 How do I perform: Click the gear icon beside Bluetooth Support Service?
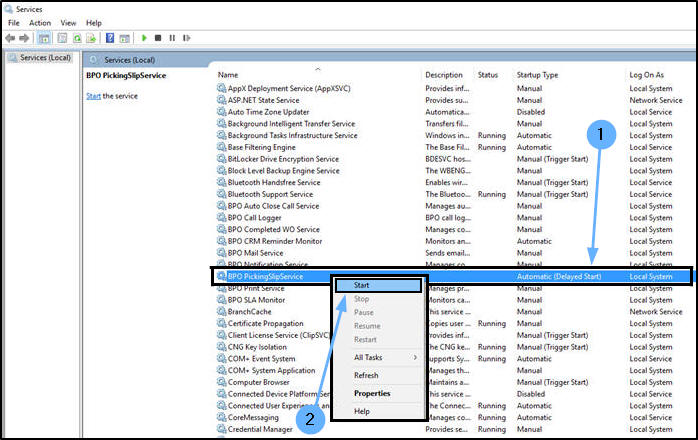click(221, 194)
